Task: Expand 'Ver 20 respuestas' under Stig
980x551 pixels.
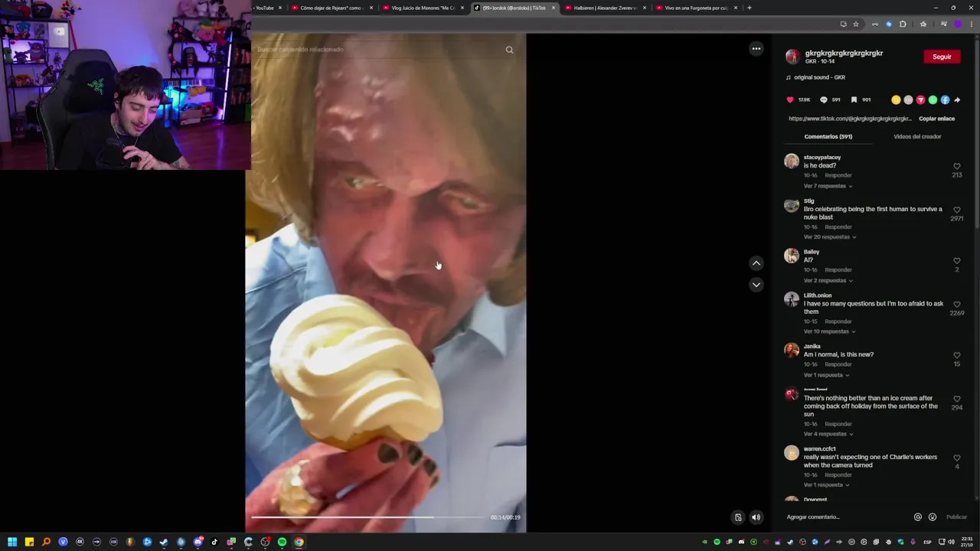Action: (x=830, y=237)
